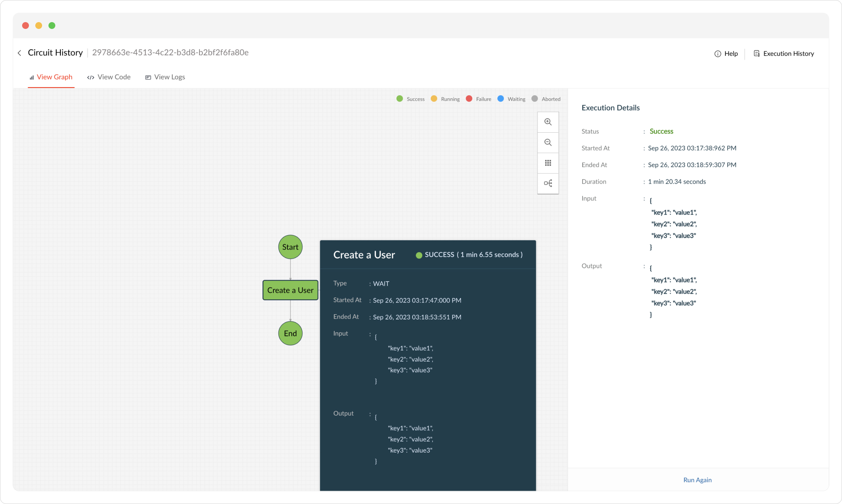
Task: Click the Run Again link
Action: [697, 480]
